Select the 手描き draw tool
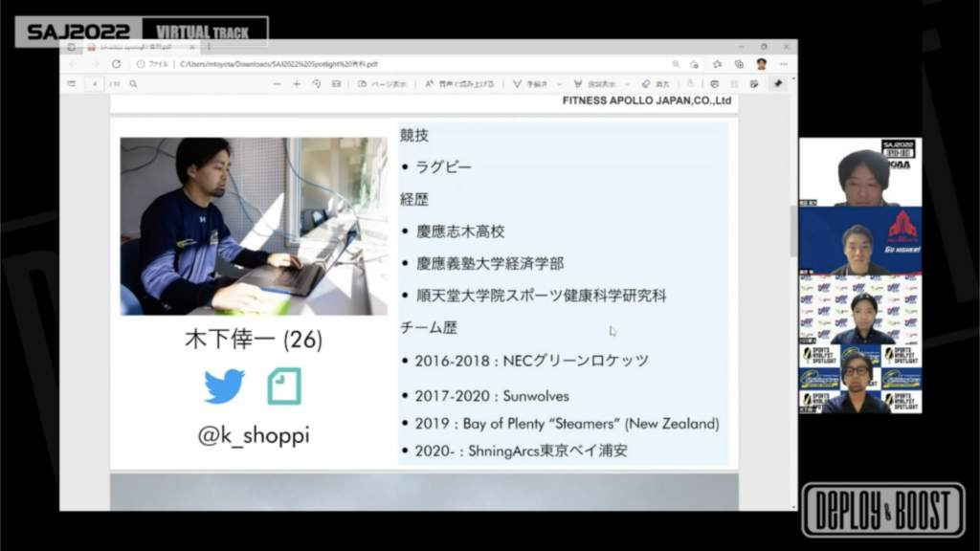The image size is (980, 551). pyautogui.click(x=530, y=84)
